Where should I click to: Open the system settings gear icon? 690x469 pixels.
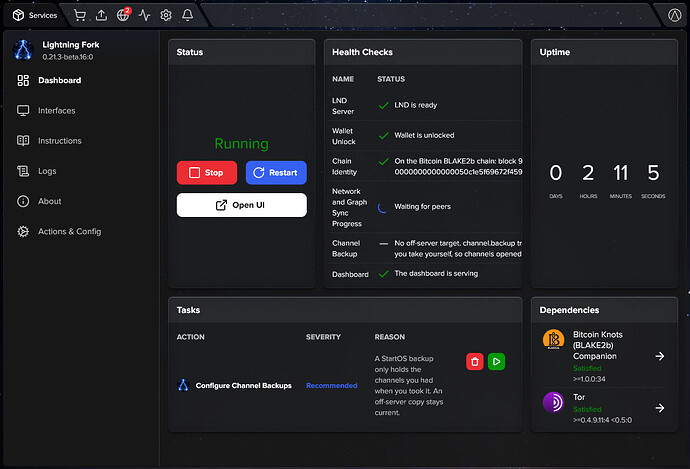point(166,15)
